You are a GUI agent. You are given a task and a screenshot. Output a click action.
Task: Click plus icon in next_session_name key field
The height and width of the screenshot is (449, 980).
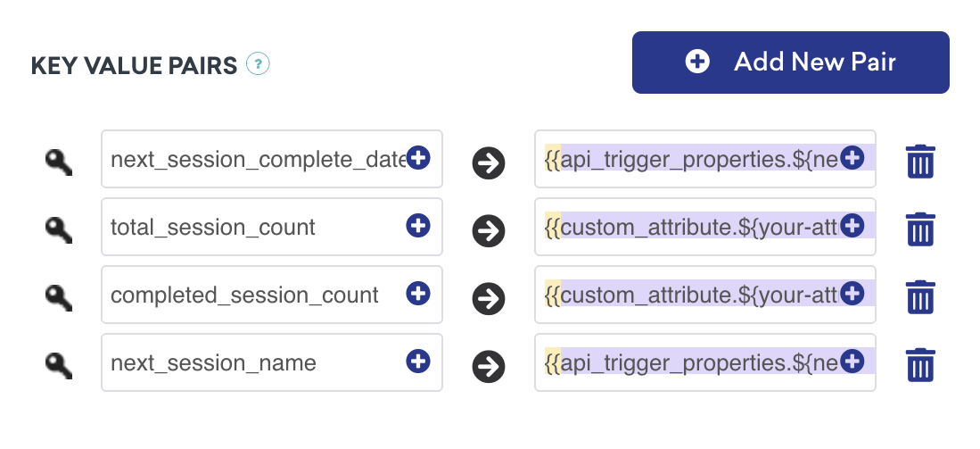click(418, 361)
